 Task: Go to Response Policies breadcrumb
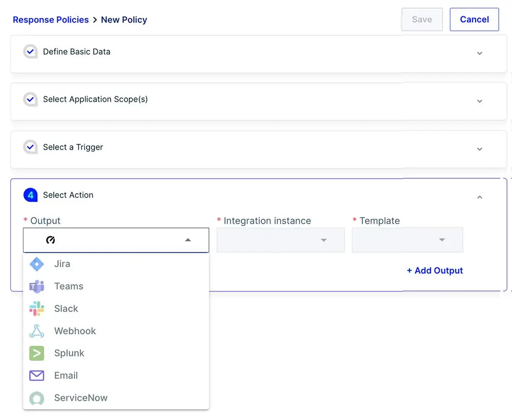[x=51, y=20]
